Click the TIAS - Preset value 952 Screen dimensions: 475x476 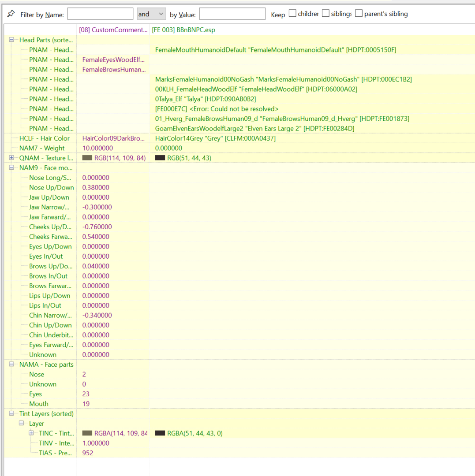(87, 453)
